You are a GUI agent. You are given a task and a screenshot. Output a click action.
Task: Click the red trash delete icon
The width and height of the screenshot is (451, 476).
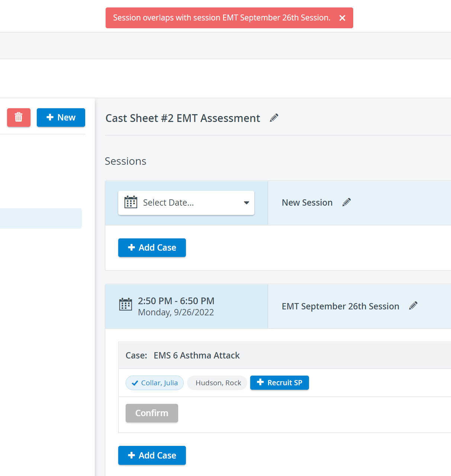pyautogui.click(x=19, y=118)
